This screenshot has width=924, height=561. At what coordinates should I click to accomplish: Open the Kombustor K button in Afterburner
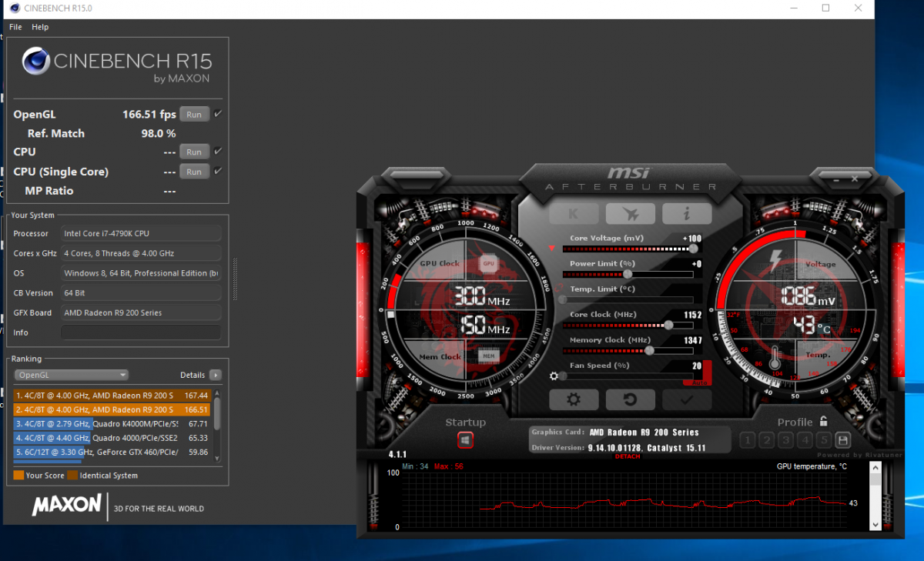pyautogui.click(x=573, y=214)
